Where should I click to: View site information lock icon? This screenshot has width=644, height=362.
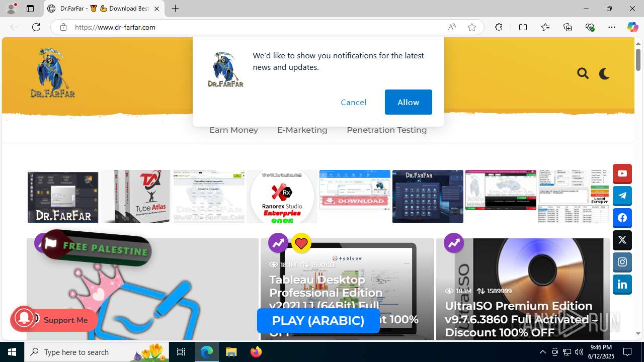pyautogui.click(x=63, y=27)
